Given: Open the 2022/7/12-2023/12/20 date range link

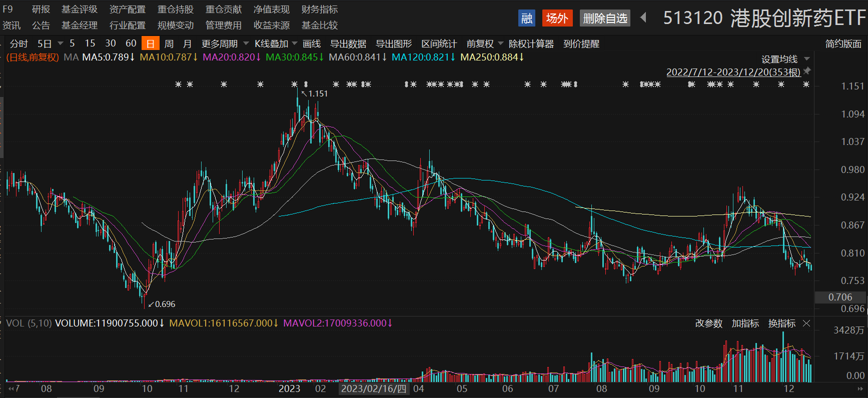Looking at the screenshot, I should pyautogui.click(x=733, y=72).
